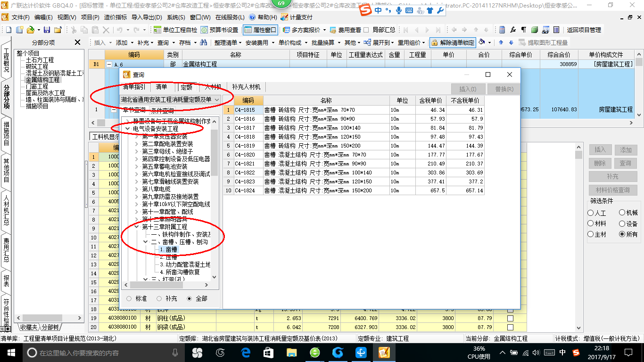Open 计量支付 from the menu bar
Image resolution: width=644 pixels, height=362 pixels.
click(x=297, y=17)
